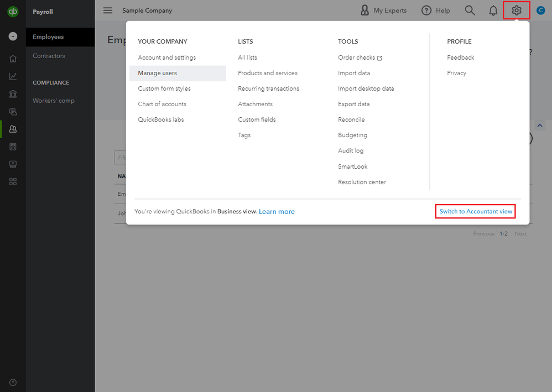The height and width of the screenshot is (392, 552).
Task: Open Audit log
Action: tap(351, 150)
